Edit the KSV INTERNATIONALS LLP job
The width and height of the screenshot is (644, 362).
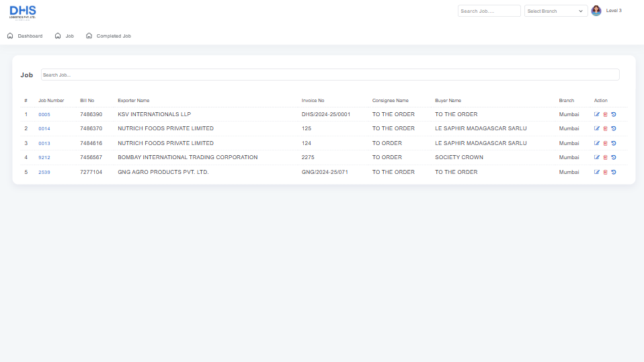coord(597,114)
